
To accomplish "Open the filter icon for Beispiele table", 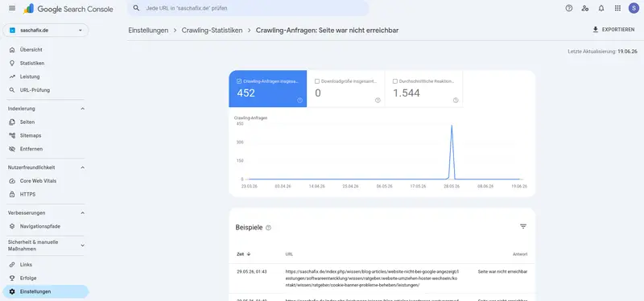I will [522, 226].
